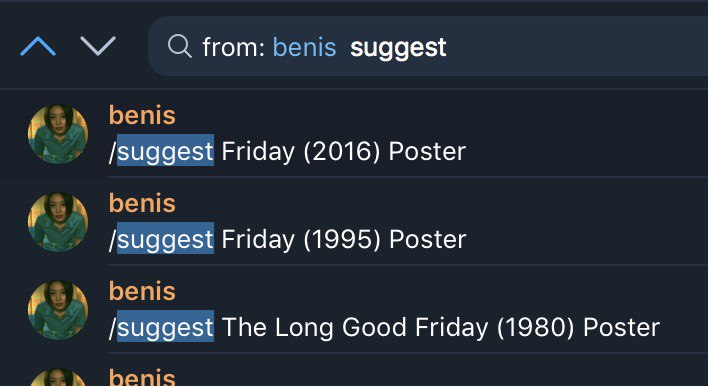The image size is (708, 386).
Task: Click the partially visible avatar in the last result
Action: (58, 377)
